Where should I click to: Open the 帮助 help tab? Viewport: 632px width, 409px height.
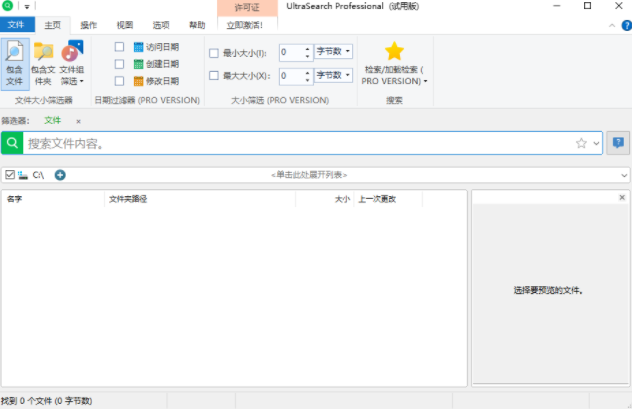pyautogui.click(x=197, y=25)
